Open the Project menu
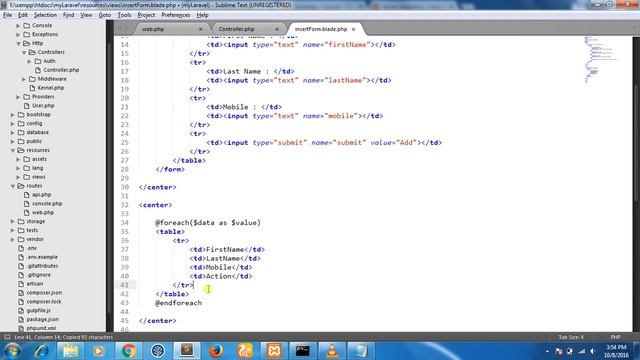 146,15
